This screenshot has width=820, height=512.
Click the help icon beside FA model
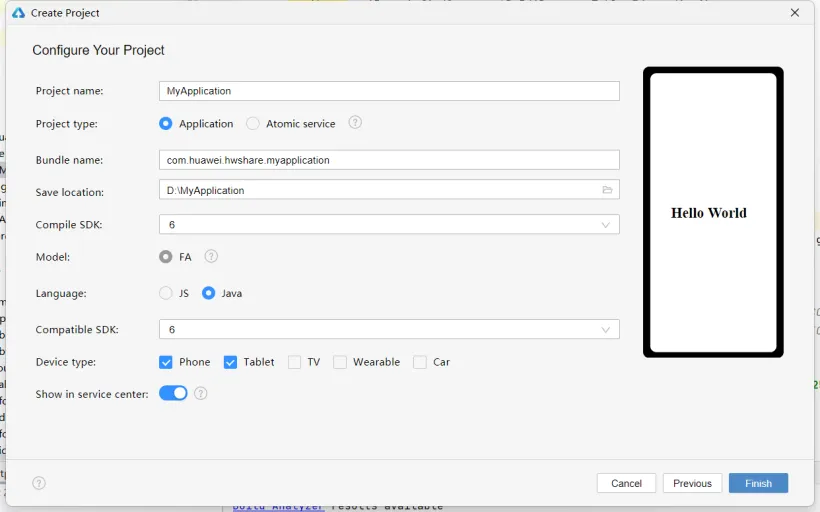click(211, 257)
